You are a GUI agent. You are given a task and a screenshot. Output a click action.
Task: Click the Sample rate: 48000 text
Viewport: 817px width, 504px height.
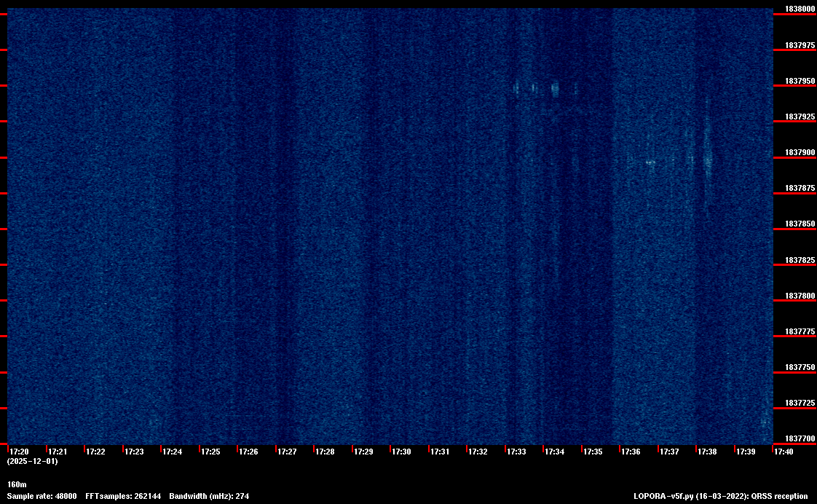(x=42, y=496)
